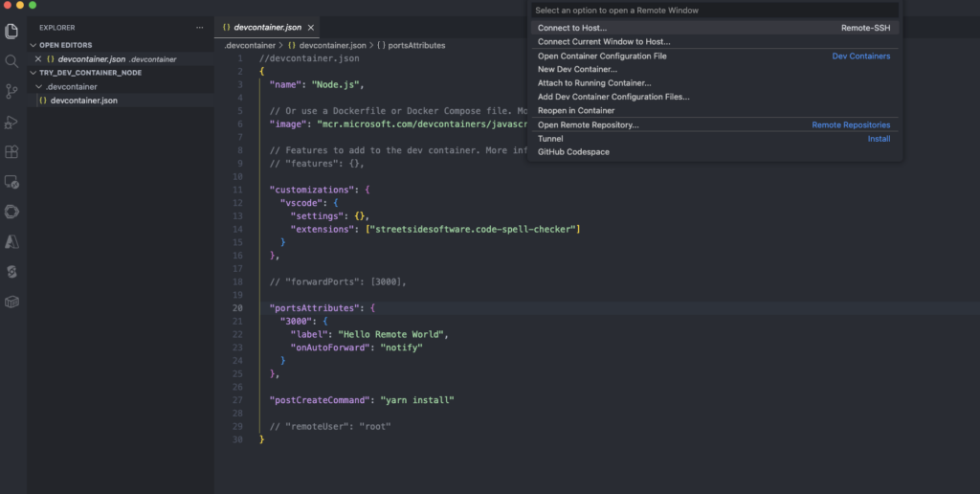Viewport: 980px width, 494px height.
Task: Choose Reopen in Container option
Action: click(x=576, y=111)
